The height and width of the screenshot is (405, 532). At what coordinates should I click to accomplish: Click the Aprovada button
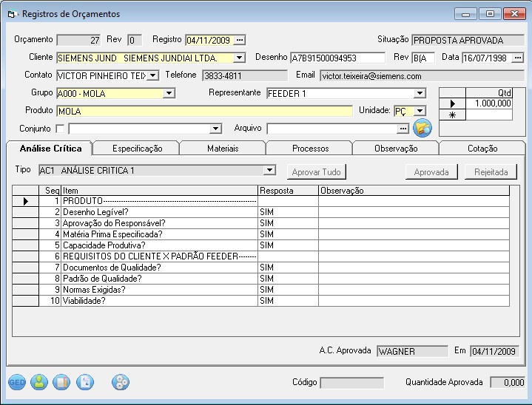tap(431, 172)
